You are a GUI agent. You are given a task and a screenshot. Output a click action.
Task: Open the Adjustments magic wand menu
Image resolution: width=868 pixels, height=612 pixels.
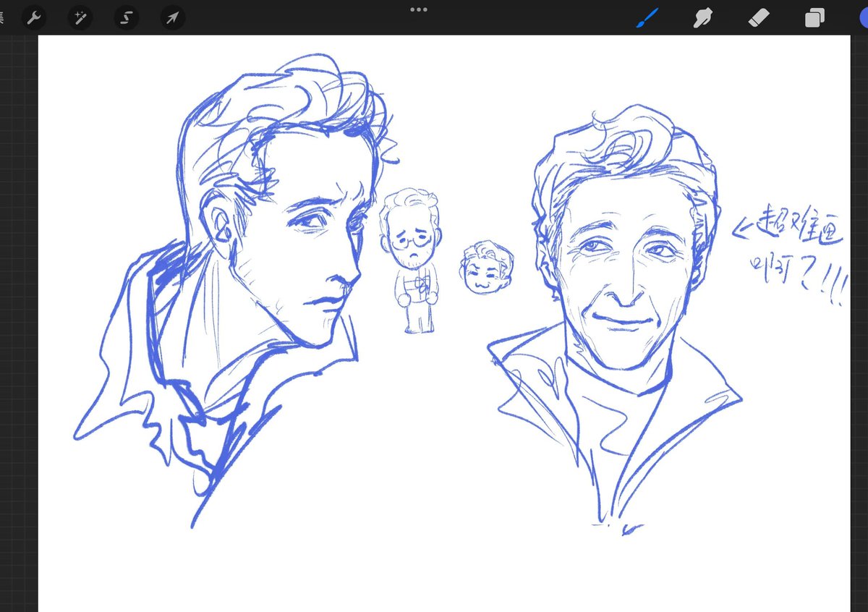[x=80, y=17]
